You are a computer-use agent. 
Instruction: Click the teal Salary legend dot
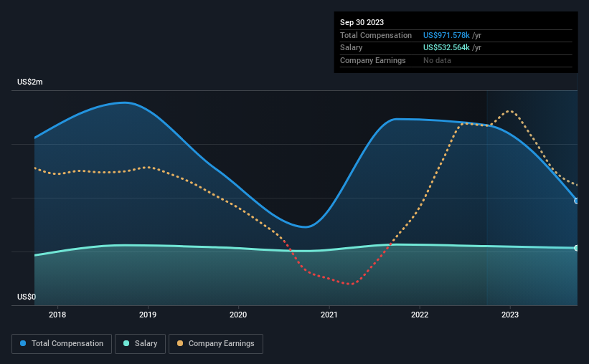[x=126, y=343]
